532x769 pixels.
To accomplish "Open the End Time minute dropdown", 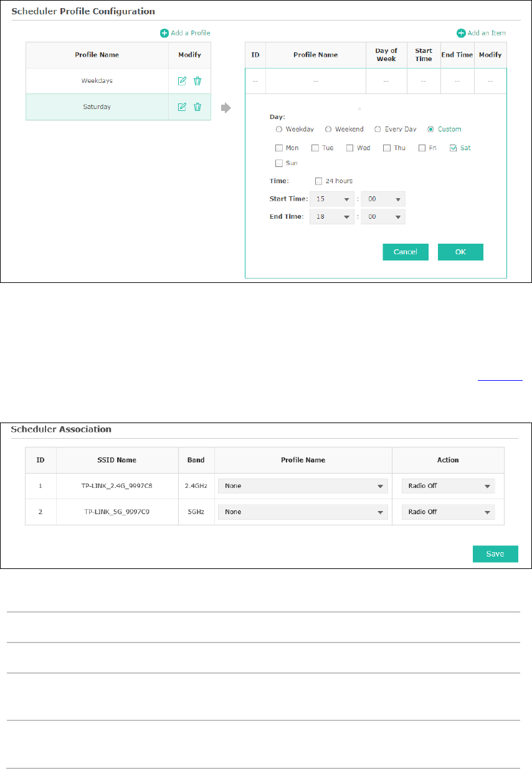I will coord(383,217).
